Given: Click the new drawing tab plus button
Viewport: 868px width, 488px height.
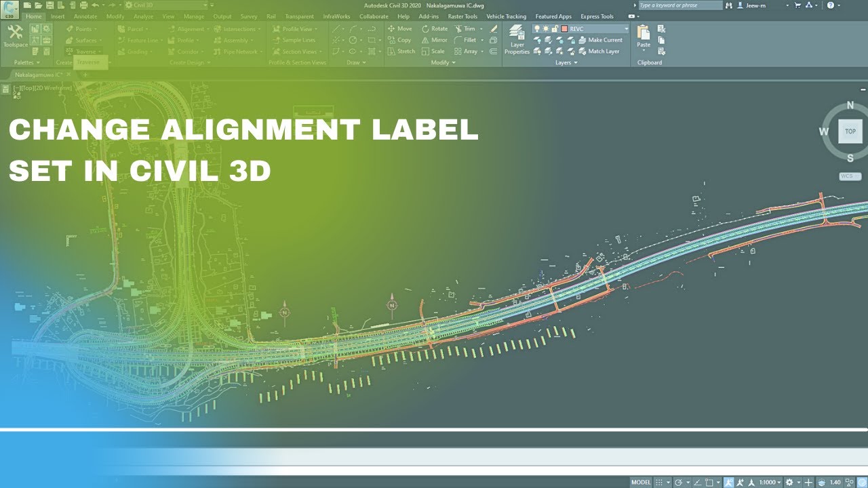Looking at the screenshot, I should pos(85,74).
